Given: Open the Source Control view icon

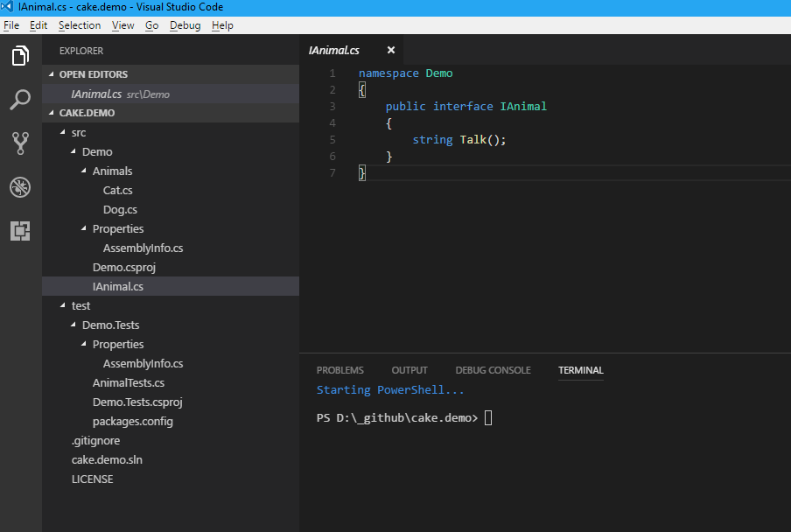Looking at the screenshot, I should 20,143.
